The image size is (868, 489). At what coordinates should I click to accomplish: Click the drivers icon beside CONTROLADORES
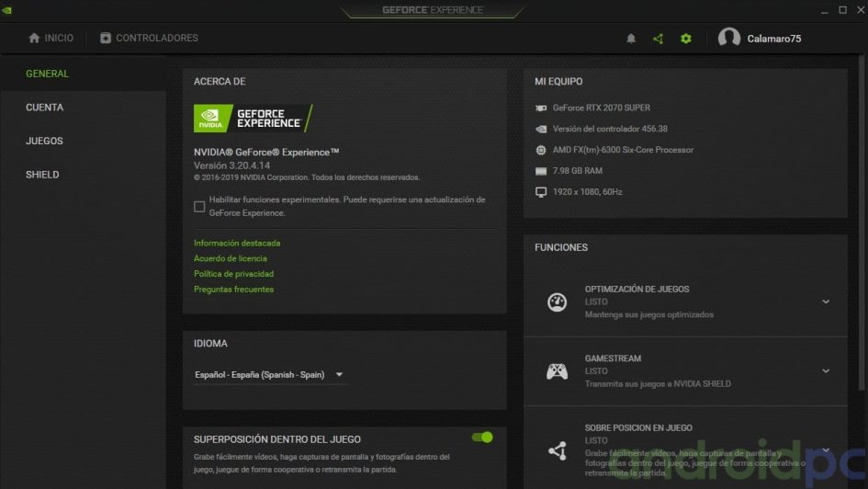pyautogui.click(x=106, y=38)
